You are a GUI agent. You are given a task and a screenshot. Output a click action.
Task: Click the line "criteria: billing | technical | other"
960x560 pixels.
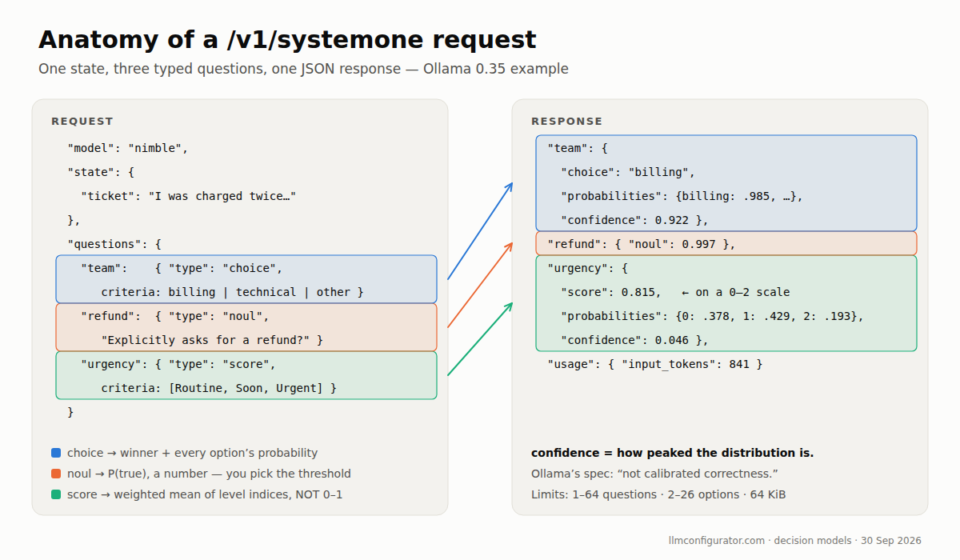232,292
